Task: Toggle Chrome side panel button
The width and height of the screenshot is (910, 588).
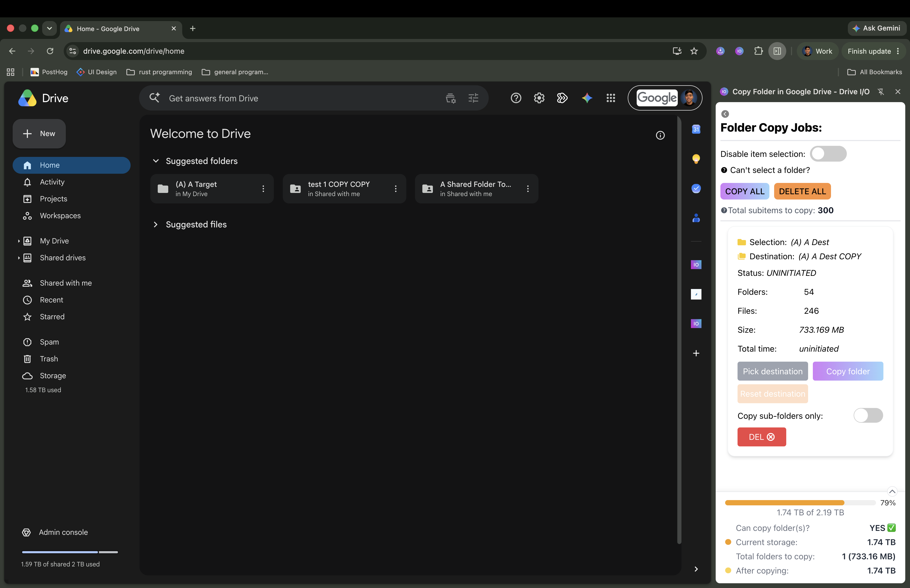Action: (777, 51)
